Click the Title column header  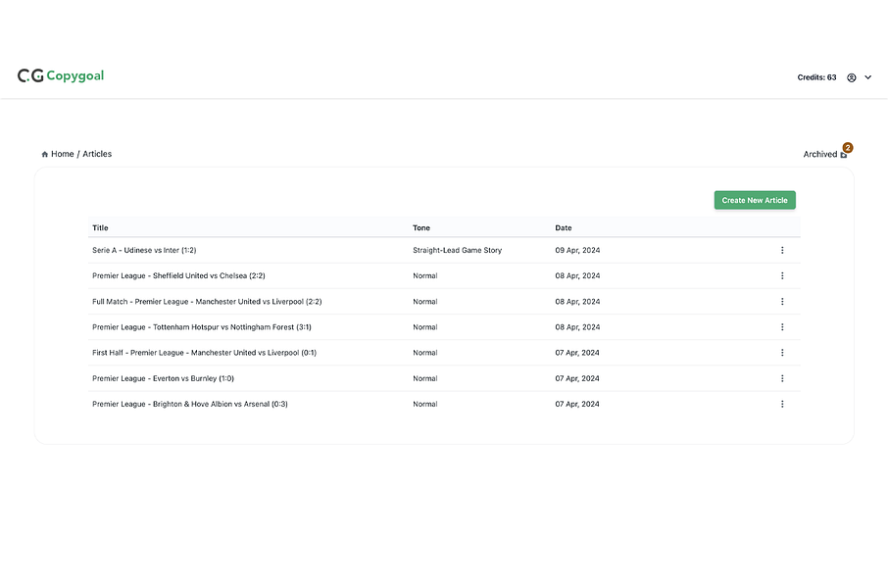click(x=100, y=227)
